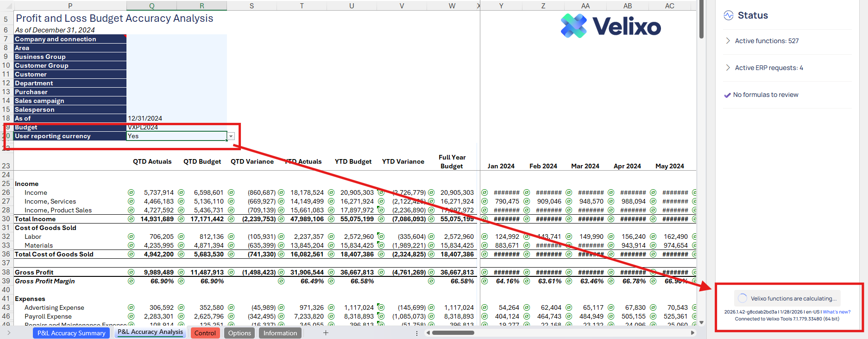Click the three-dot sheet tab options handle

coord(417,333)
